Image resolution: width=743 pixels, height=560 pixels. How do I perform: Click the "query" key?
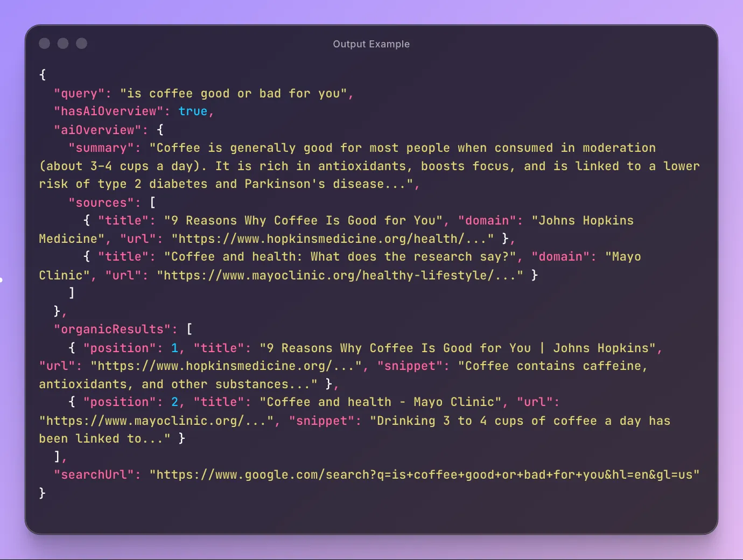(80, 93)
